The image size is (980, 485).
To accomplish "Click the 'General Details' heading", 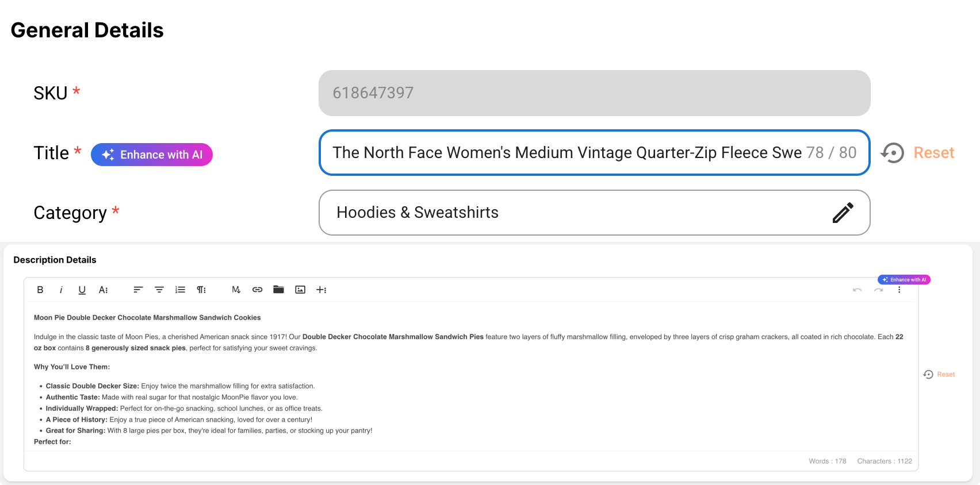I will (87, 30).
